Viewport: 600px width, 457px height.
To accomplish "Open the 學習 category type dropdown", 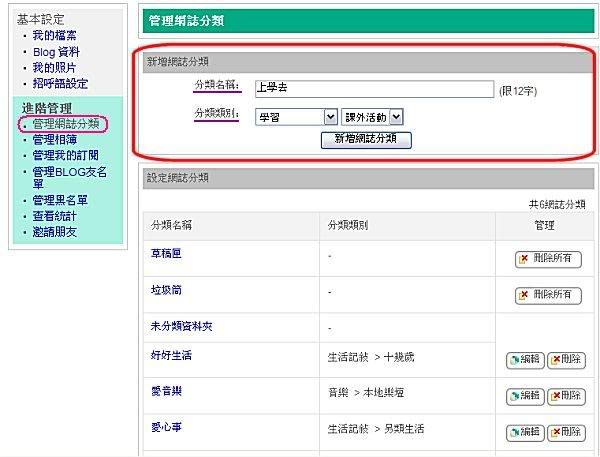I will [296, 117].
